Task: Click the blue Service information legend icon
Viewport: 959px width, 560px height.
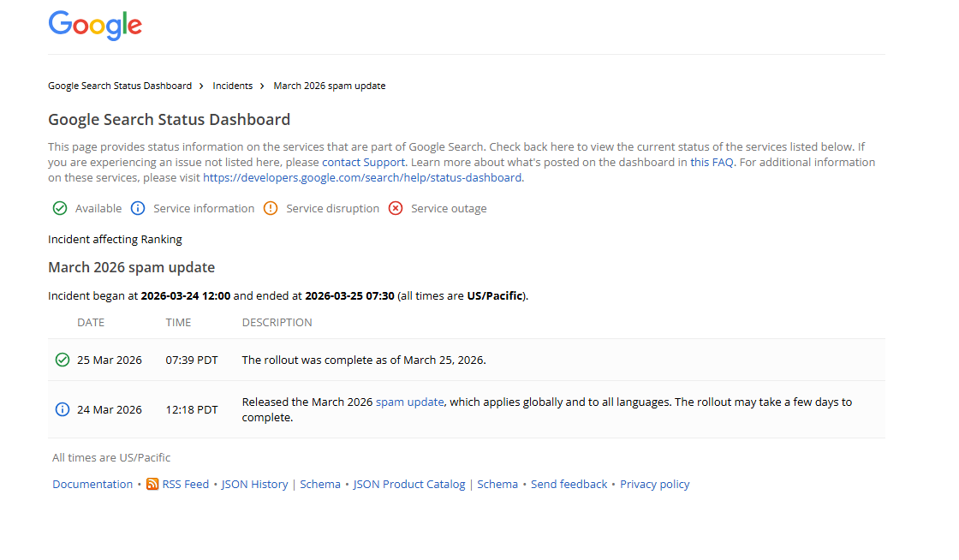Action: [138, 208]
